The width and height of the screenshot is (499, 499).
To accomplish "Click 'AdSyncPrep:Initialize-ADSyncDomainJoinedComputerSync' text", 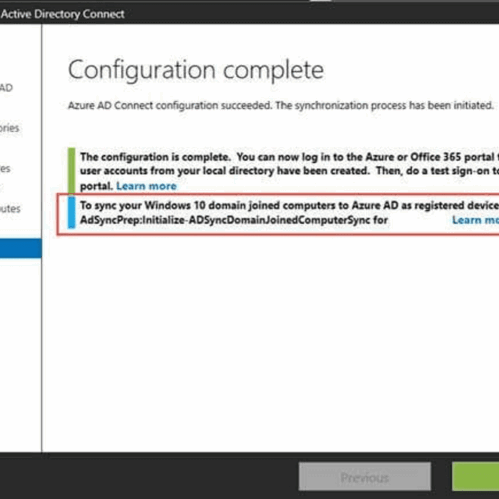I will 225,220.
